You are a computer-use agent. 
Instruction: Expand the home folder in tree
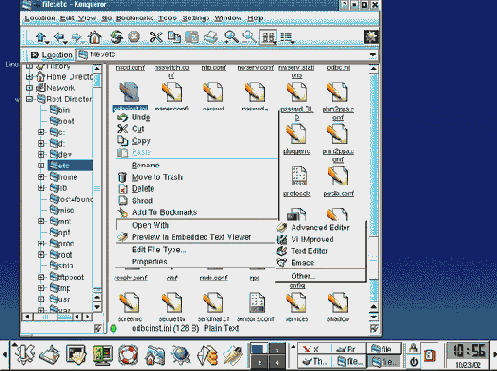(41, 177)
